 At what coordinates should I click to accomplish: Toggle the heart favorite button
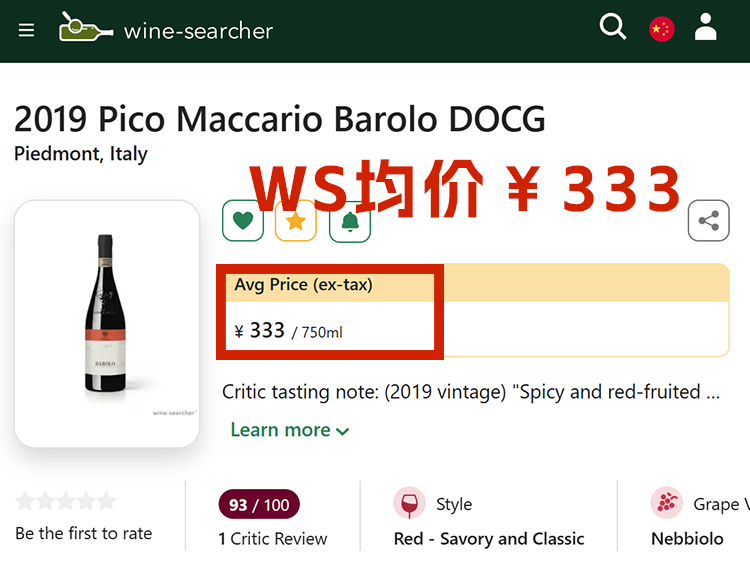243,221
